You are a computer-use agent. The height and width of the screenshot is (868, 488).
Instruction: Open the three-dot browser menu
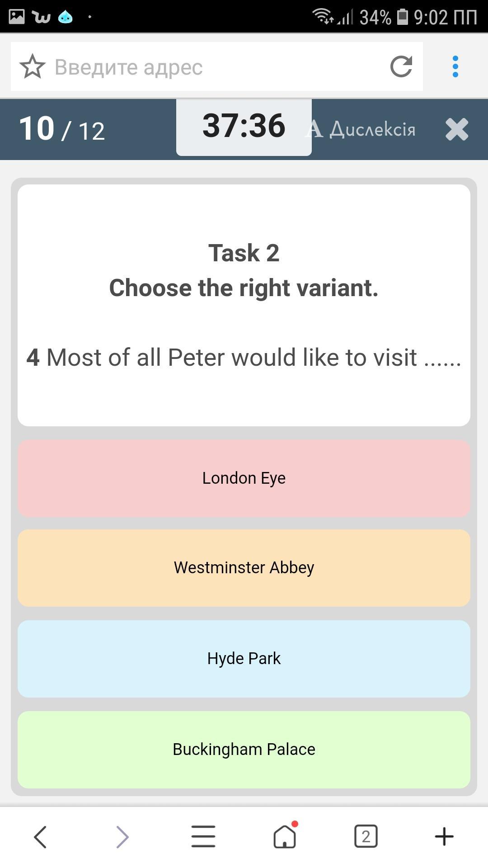455,67
